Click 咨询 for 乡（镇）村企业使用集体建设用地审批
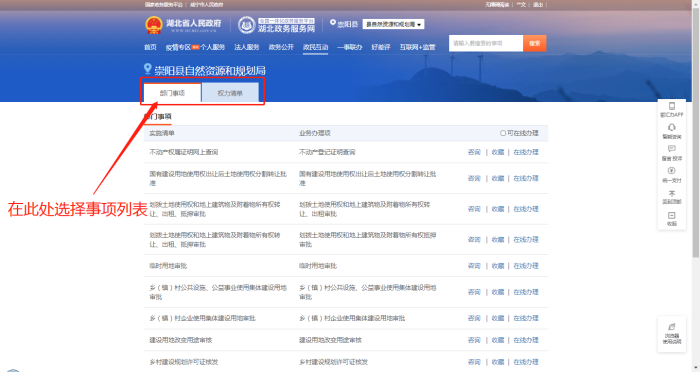The width and height of the screenshot is (700, 372). tap(474, 318)
